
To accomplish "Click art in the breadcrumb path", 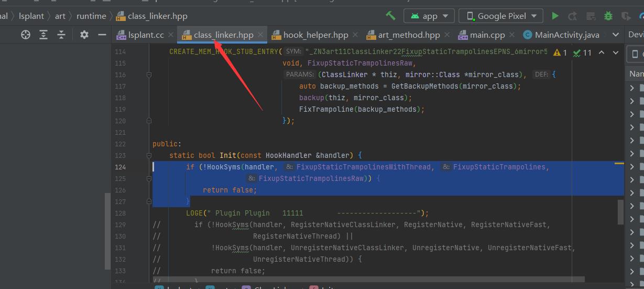I will (60, 16).
